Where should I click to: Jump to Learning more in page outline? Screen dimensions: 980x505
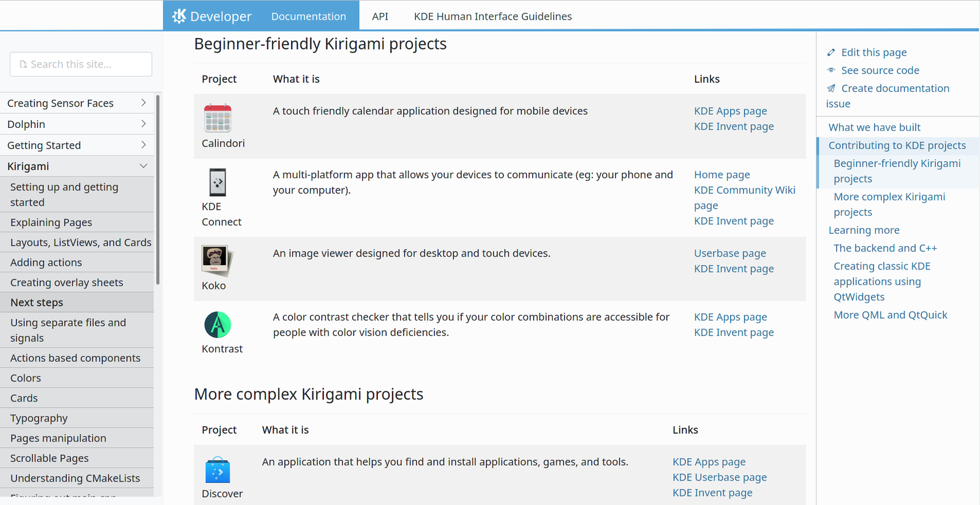(864, 230)
